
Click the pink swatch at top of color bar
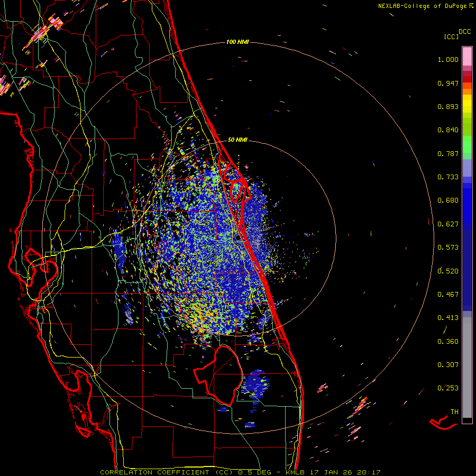tap(467, 56)
